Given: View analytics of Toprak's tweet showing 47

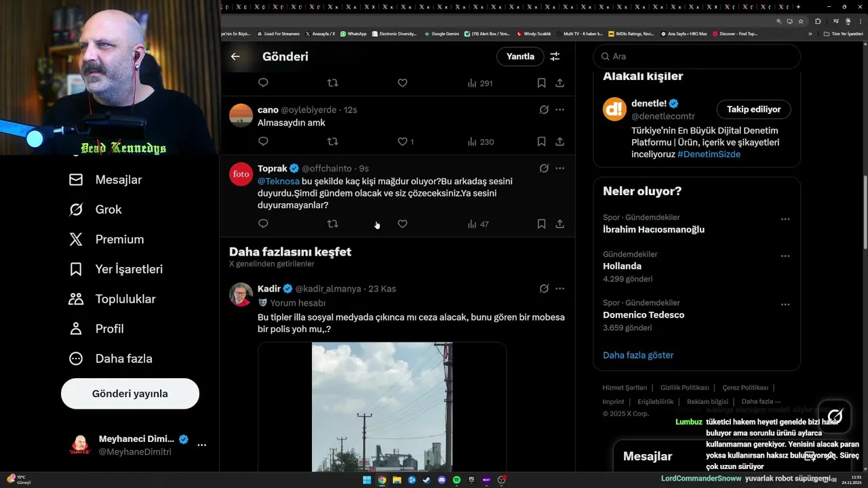Looking at the screenshot, I should point(478,224).
